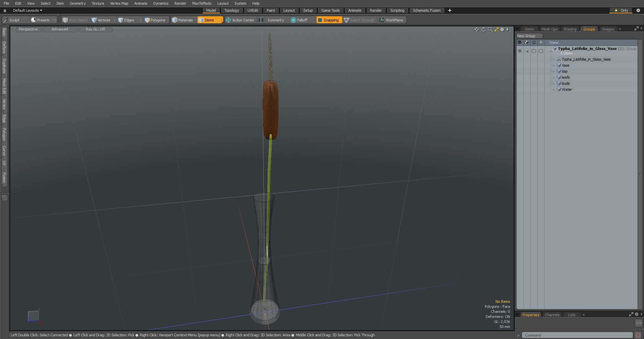The image size is (644, 339).
Task: Add new tab next to Images
Action: point(620,29)
